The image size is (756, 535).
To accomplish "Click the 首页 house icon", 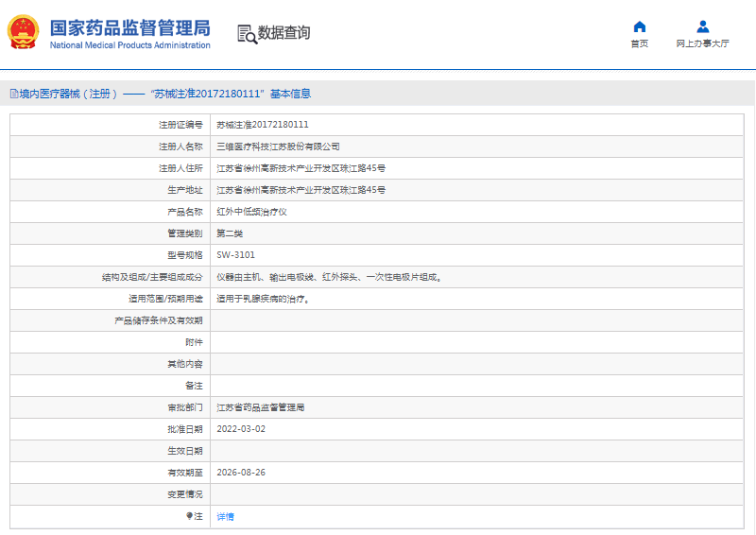I will click(x=640, y=26).
